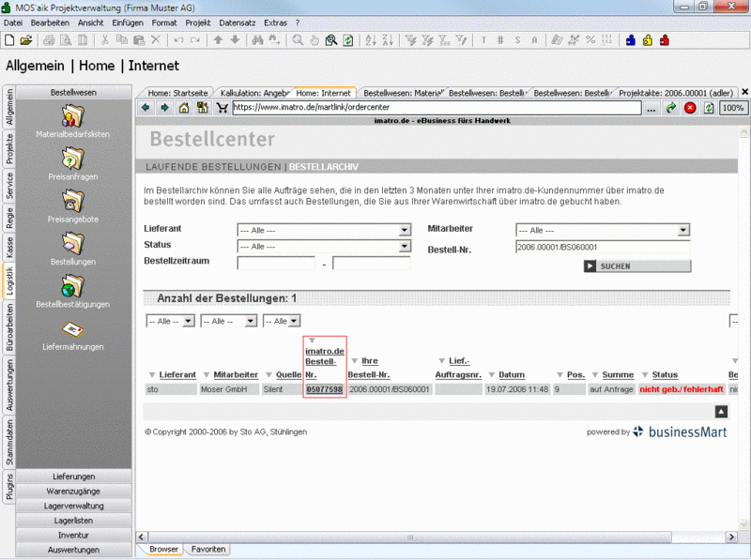The height and width of the screenshot is (560, 751).
Task: Open second '-- Alle --' filter dropdown above table
Action: click(x=228, y=321)
